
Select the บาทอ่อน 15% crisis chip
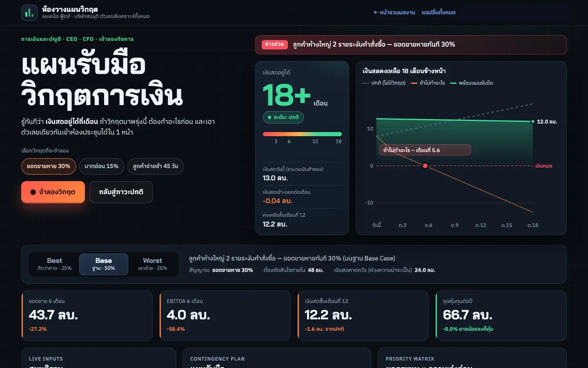click(101, 166)
